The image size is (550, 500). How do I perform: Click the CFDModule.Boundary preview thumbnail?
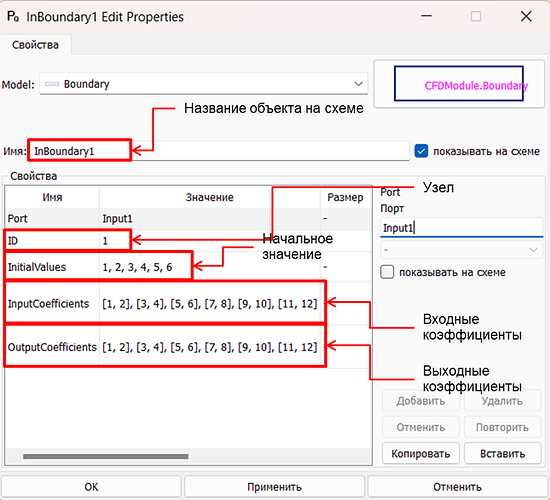(459, 84)
